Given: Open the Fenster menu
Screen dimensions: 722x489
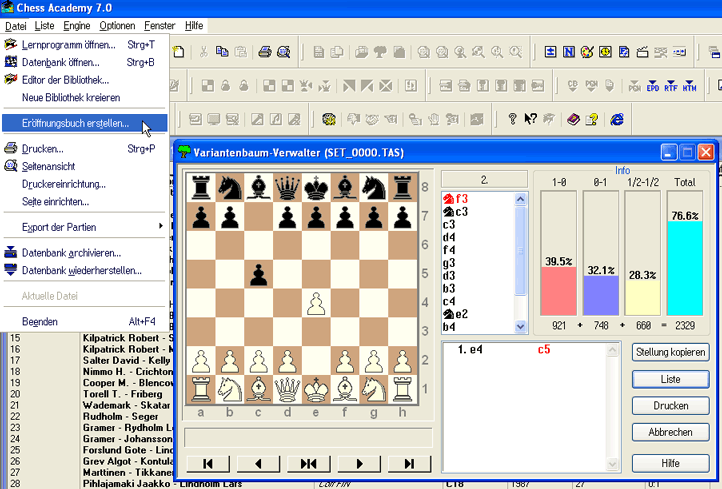Looking at the screenshot, I should (159, 26).
